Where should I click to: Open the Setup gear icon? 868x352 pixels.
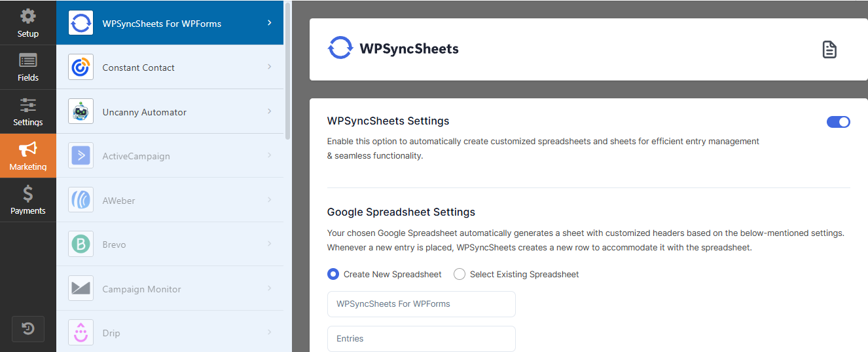tap(27, 16)
